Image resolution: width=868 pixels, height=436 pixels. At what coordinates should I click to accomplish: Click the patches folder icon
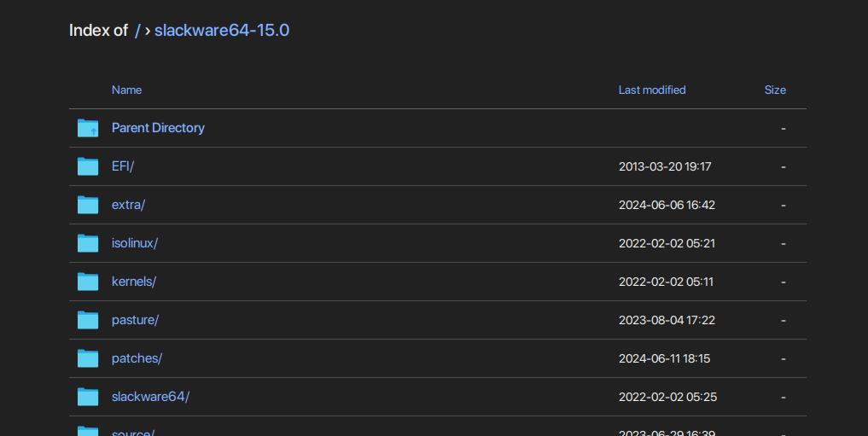(87, 358)
